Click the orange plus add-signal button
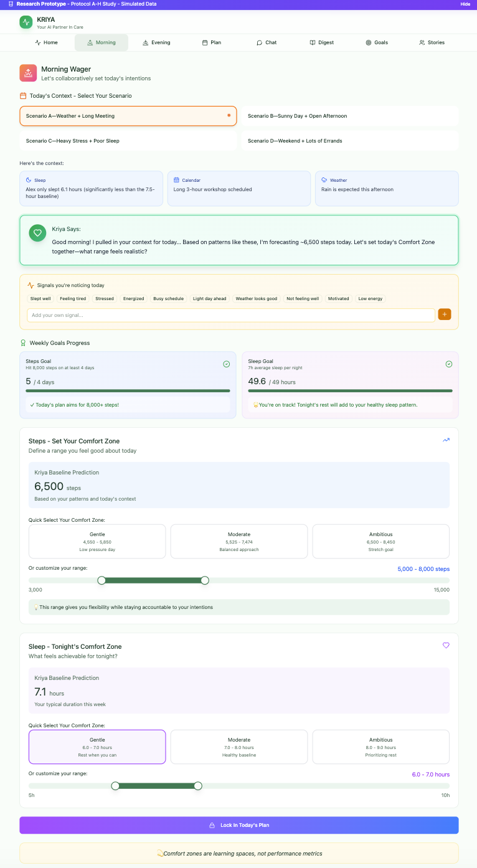 [445, 315]
